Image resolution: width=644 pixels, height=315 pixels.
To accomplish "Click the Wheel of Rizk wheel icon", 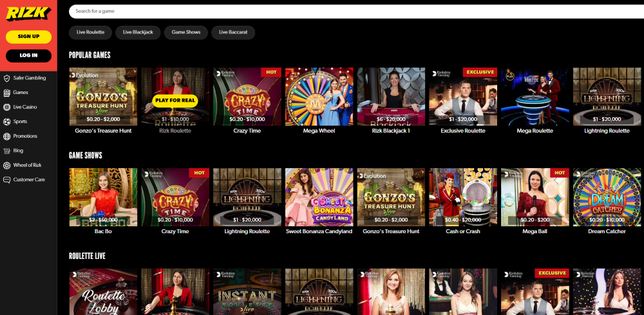I will click(6, 165).
